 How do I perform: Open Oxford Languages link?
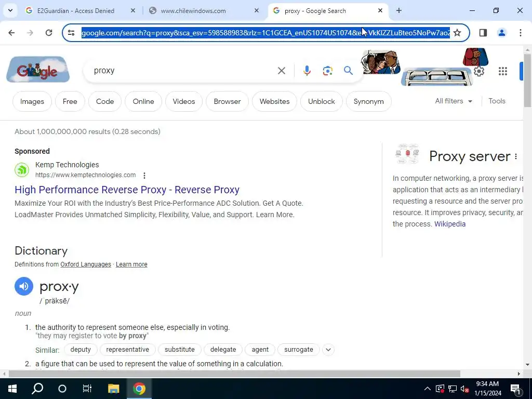point(86,264)
